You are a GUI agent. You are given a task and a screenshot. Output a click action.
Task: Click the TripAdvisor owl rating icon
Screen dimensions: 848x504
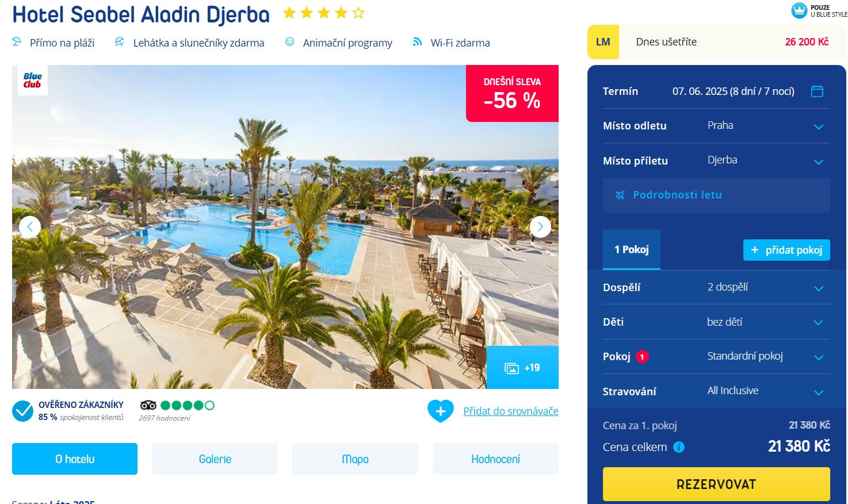[148, 405]
